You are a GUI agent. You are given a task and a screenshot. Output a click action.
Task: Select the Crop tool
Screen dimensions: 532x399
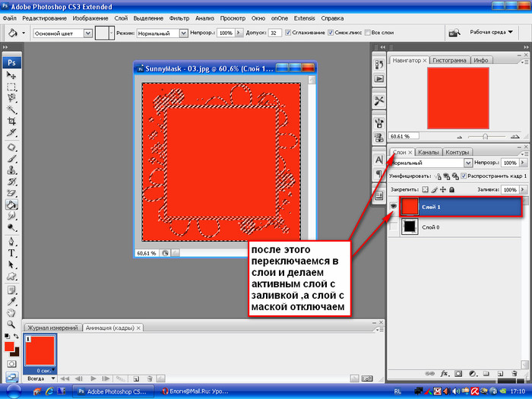pos(11,121)
